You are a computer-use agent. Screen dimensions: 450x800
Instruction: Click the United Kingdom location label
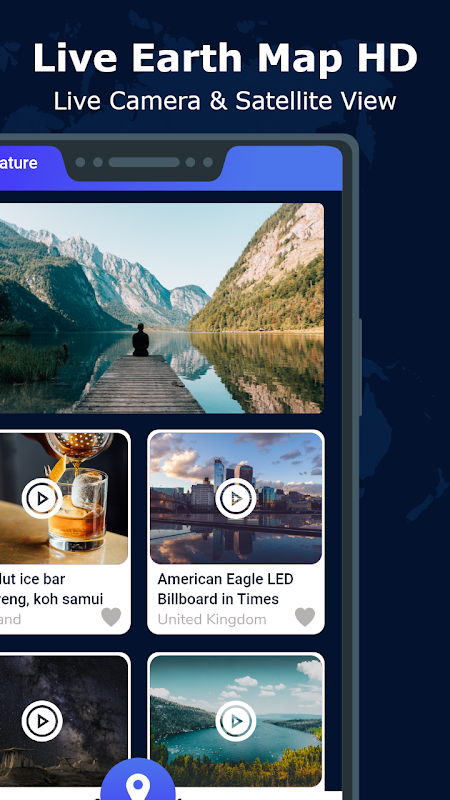click(212, 619)
